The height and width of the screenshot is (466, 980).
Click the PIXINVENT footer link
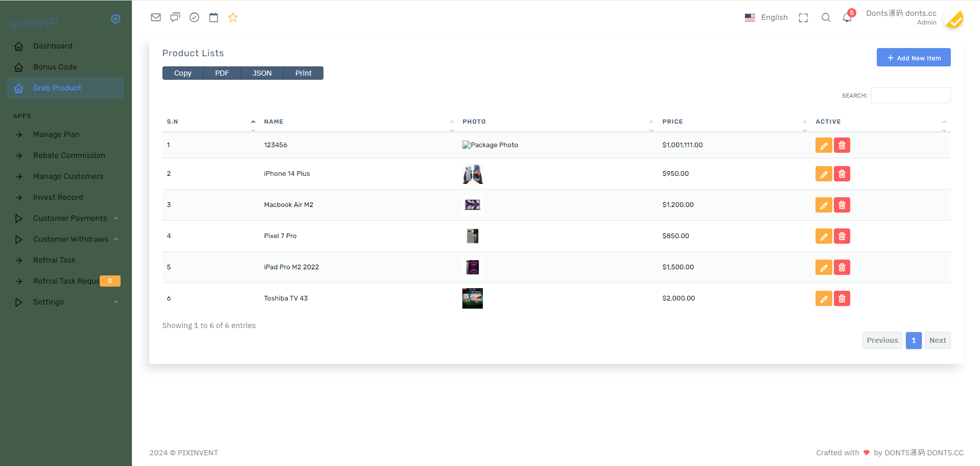tap(198, 453)
